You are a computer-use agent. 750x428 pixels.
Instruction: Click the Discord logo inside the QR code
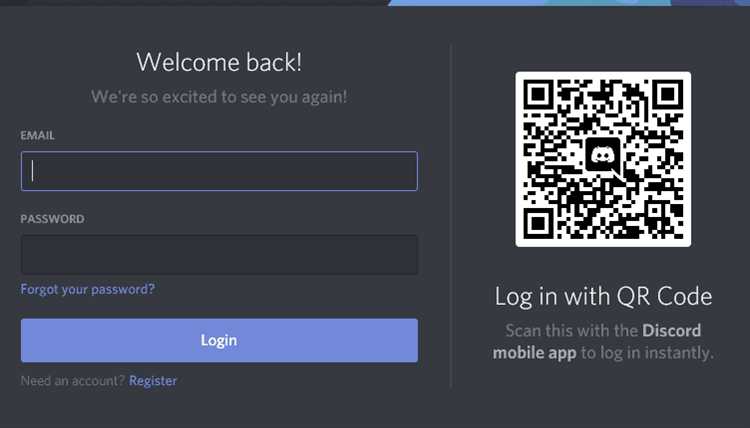603,156
